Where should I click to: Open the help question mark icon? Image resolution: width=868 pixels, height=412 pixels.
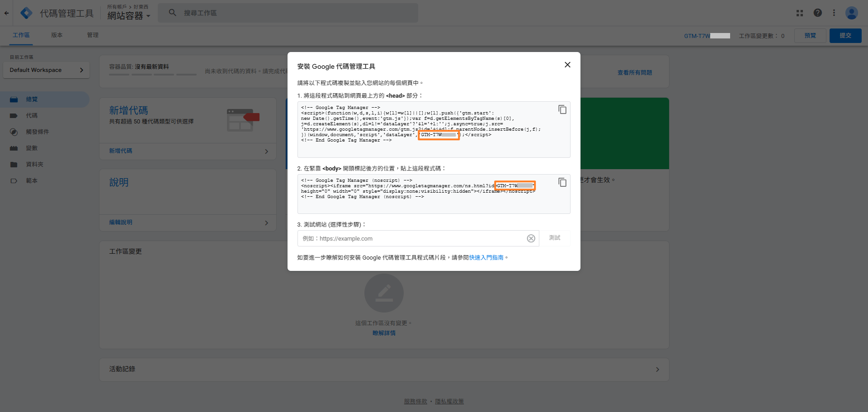point(817,13)
